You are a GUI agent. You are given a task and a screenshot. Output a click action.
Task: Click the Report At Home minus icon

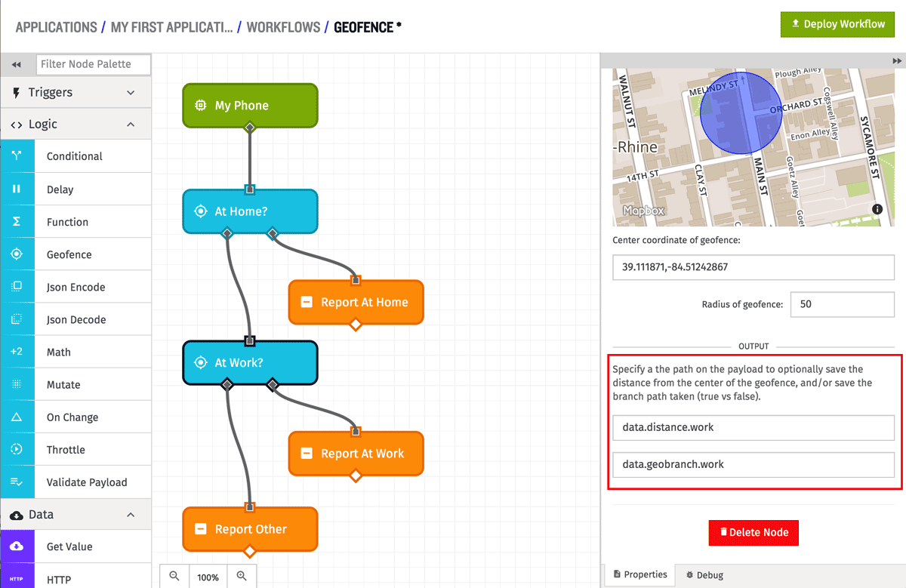[307, 302]
